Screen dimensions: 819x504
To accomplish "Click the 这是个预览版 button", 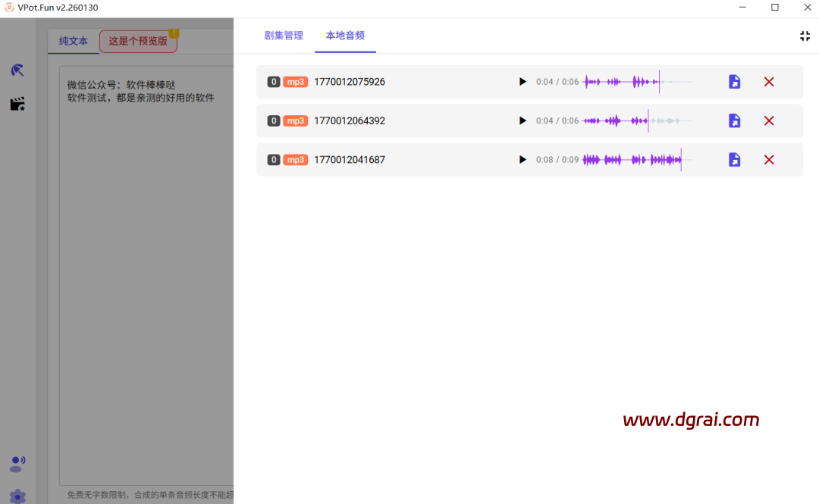I will pyautogui.click(x=138, y=41).
